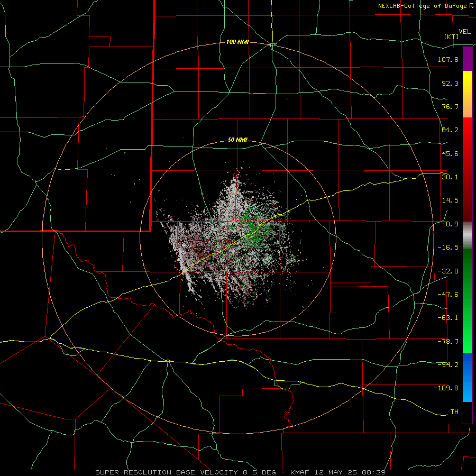The image size is (476, 476).
Task: Click the [KT] units label
Action: (x=452, y=36)
